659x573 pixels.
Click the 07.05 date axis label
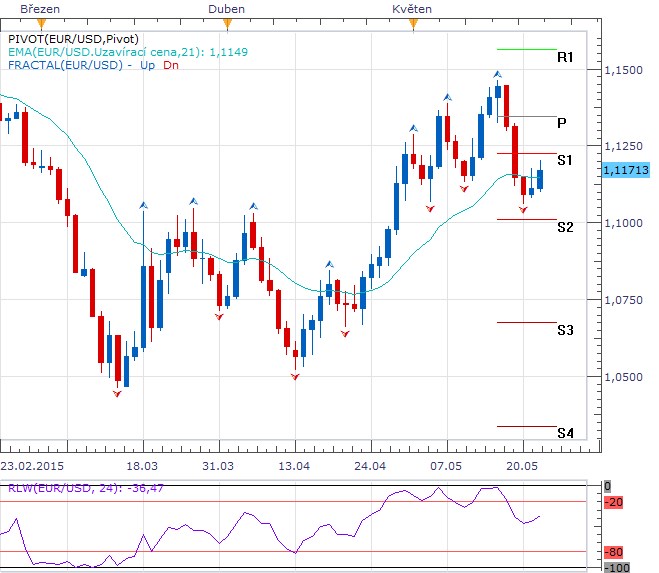pyautogui.click(x=446, y=466)
